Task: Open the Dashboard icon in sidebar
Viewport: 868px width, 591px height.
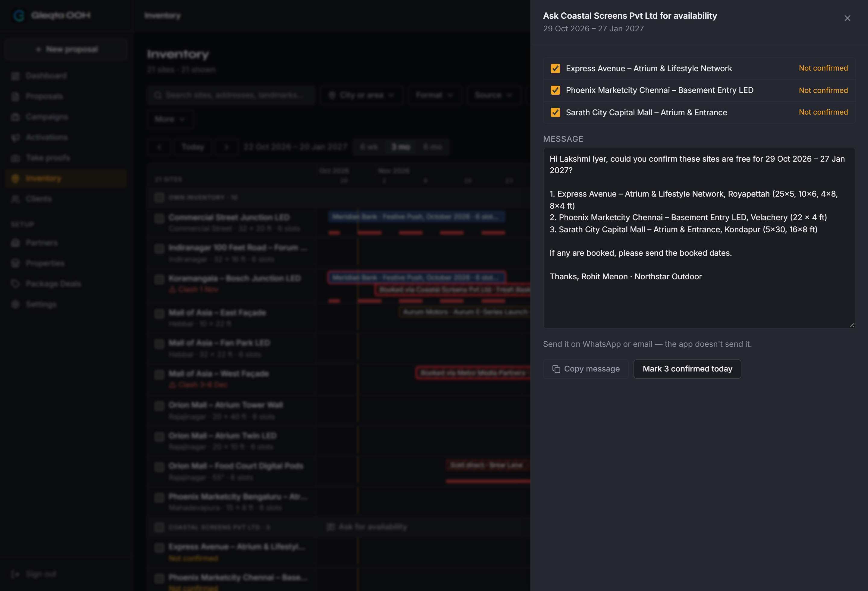Action: tap(15, 76)
